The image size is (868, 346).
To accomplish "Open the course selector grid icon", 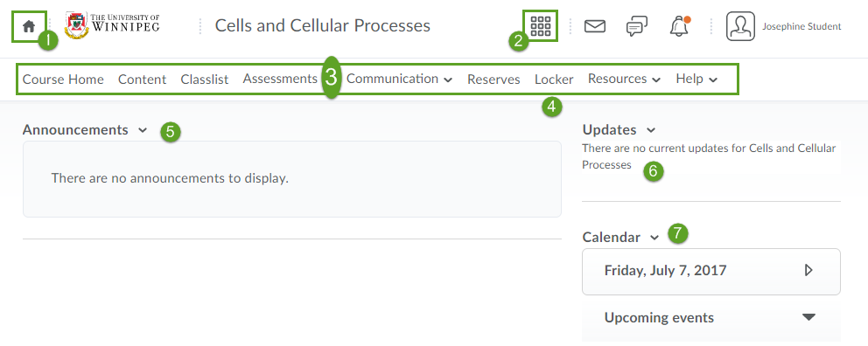I will click(540, 26).
